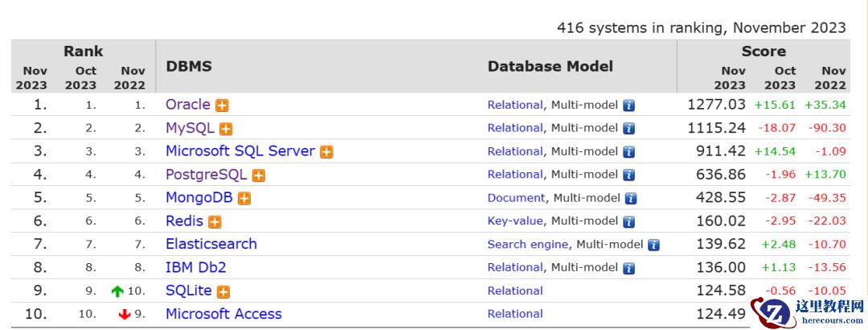
Task: Click the info icon in IBM Db2's row
Action: tap(629, 268)
